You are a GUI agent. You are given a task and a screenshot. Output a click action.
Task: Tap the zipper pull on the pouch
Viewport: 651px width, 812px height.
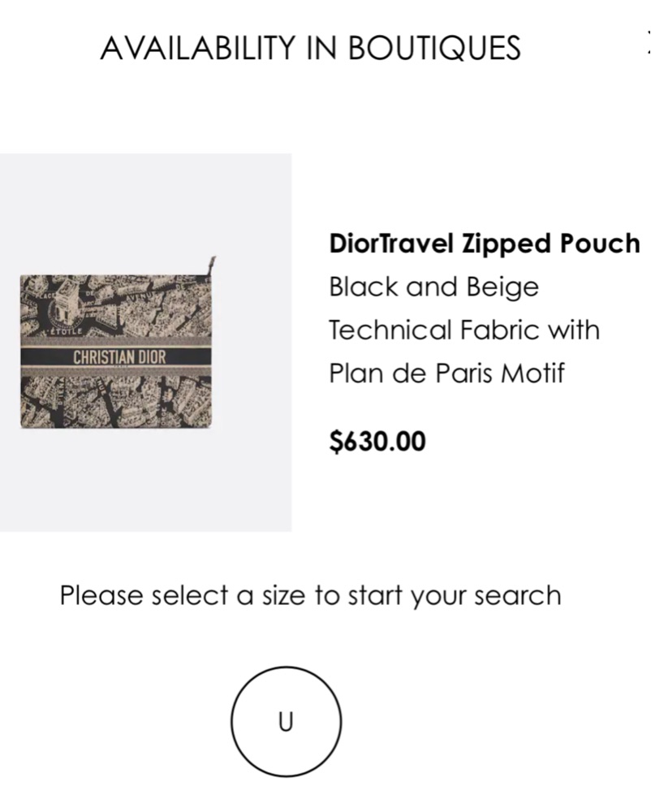(211, 263)
